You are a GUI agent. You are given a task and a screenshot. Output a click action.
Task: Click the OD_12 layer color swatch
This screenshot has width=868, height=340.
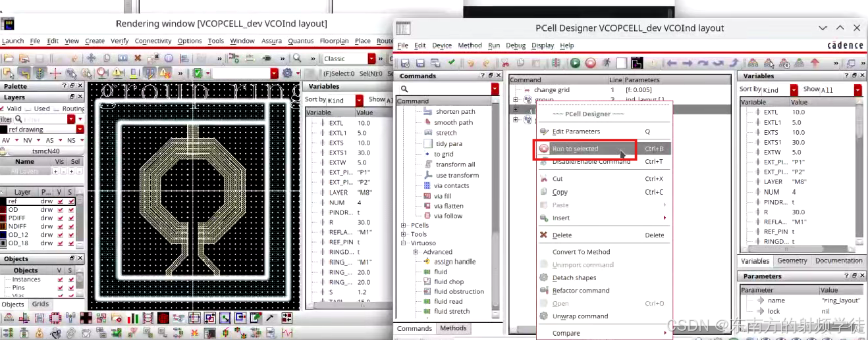(x=3, y=235)
